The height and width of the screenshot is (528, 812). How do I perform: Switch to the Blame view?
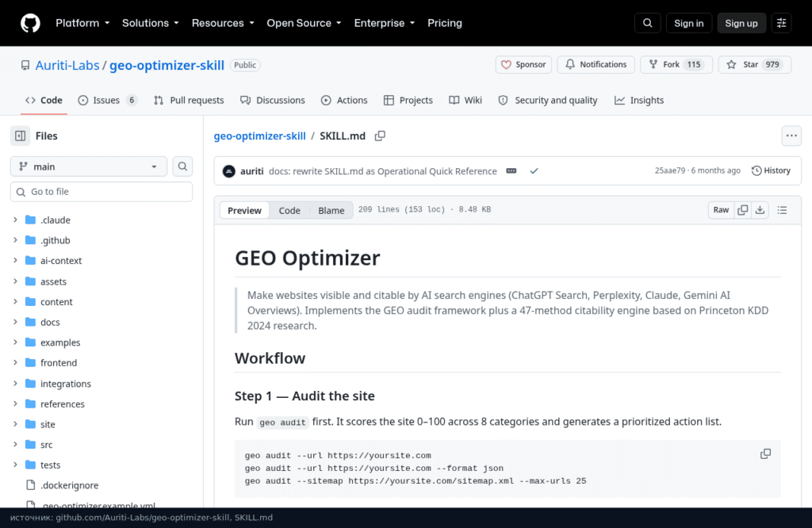click(x=331, y=210)
